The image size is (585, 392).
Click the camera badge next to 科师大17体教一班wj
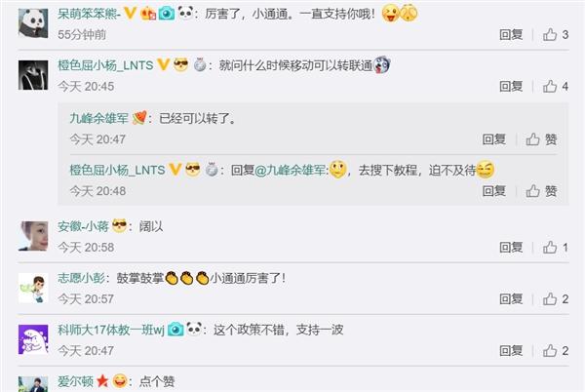(175, 330)
